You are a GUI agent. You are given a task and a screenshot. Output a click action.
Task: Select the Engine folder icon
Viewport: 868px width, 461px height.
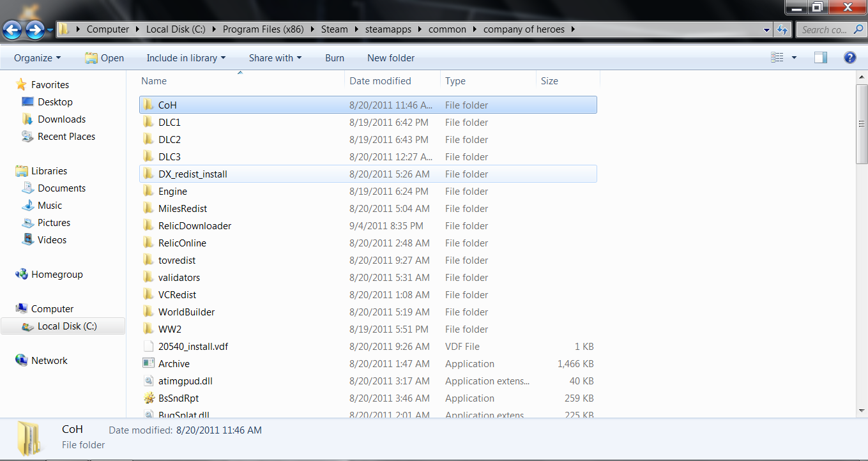pyautogui.click(x=148, y=191)
